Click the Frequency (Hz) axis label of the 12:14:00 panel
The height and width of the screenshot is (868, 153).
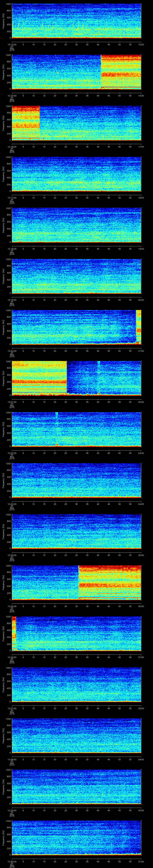coord(3,21)
